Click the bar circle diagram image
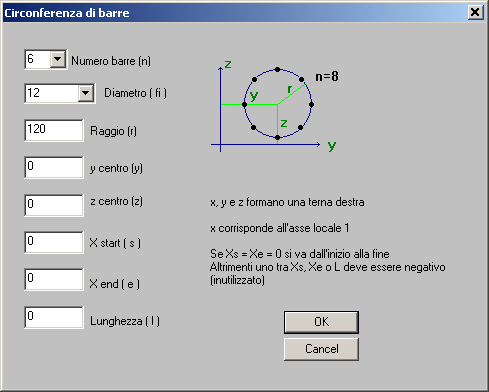The width and height of the screenshot is (489, 392). [274, 106]
